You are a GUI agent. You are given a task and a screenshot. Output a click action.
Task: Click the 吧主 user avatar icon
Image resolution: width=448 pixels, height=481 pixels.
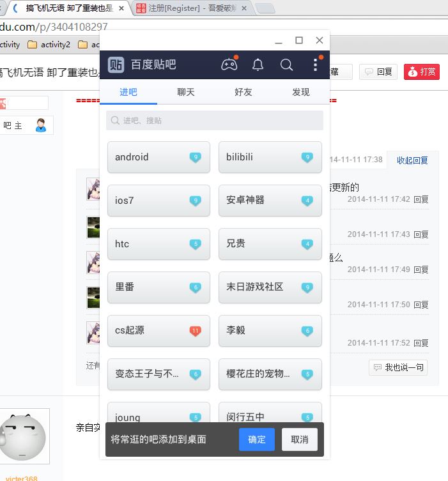click(41, 125)
